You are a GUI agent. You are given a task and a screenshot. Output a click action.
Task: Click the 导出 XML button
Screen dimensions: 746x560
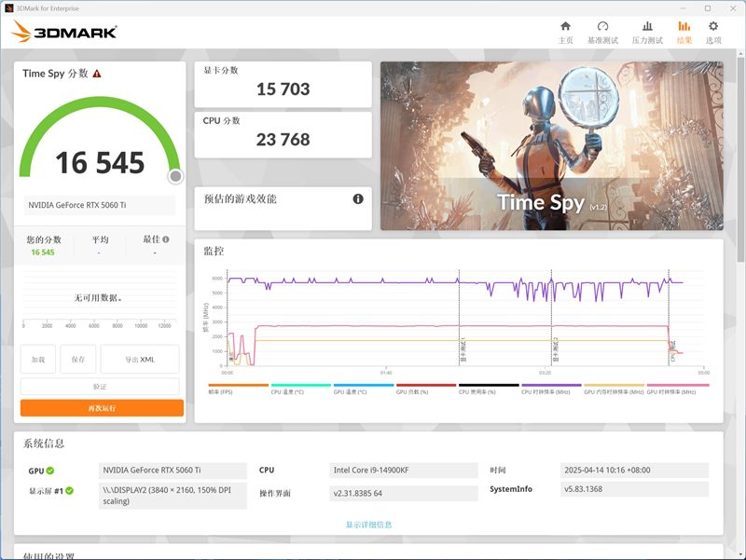pos(140,359)
